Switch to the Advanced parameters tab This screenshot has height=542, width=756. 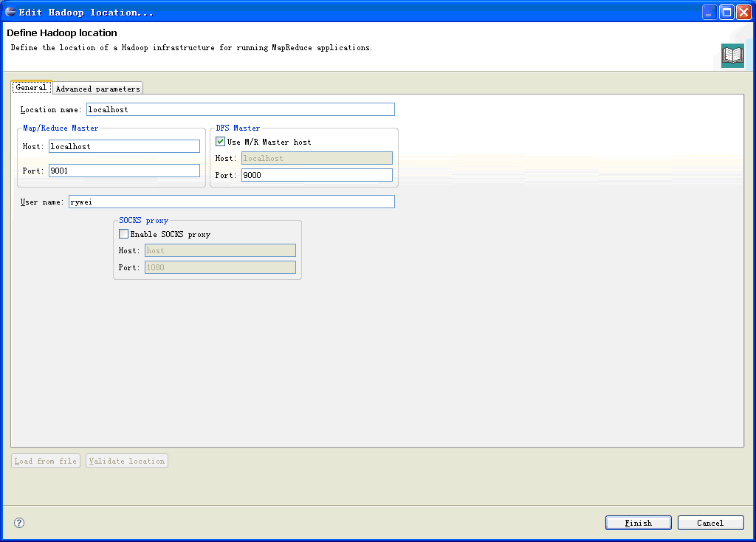pyautogui.click(x=97, y=88)
